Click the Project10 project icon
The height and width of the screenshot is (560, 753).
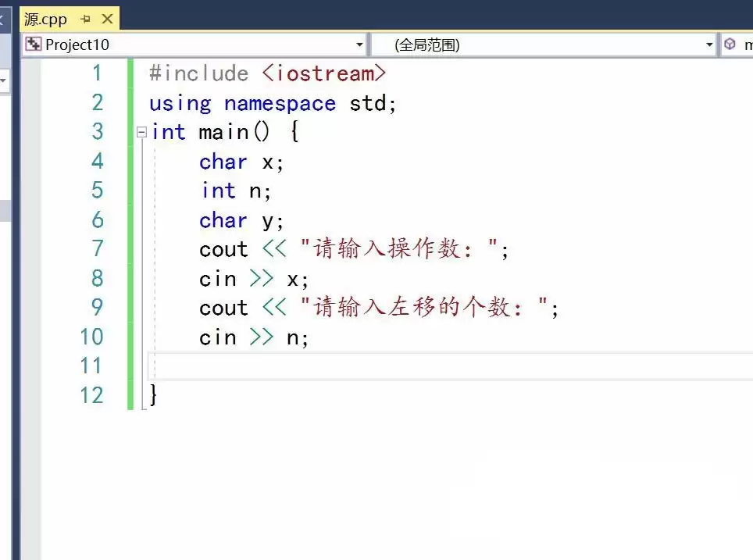click(x=33, y=45)
